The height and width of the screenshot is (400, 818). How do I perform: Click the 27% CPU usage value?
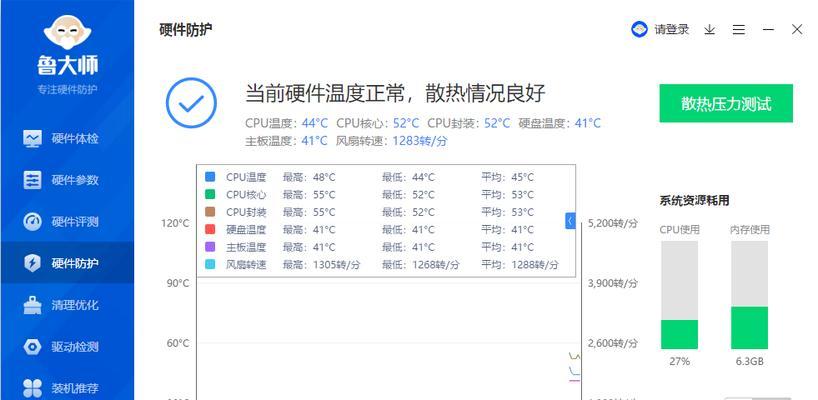[x=679, y=361]
